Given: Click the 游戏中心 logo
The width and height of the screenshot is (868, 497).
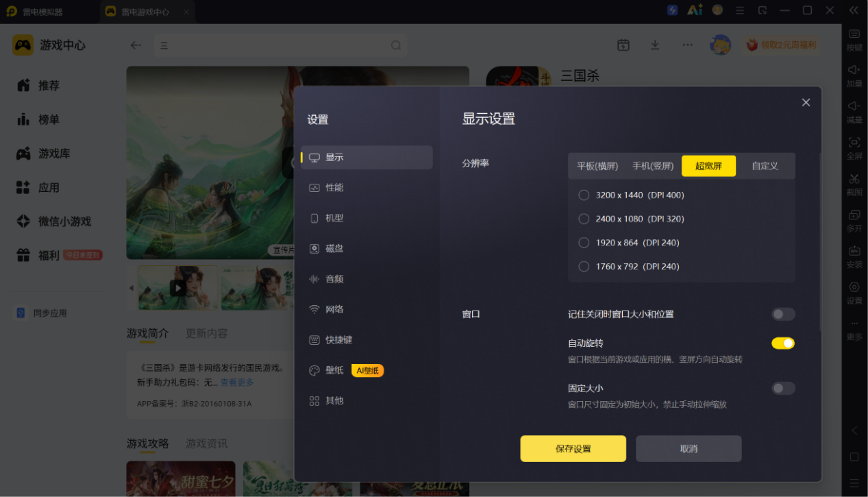Looking at the screenshot, I should tap(49, 45).
